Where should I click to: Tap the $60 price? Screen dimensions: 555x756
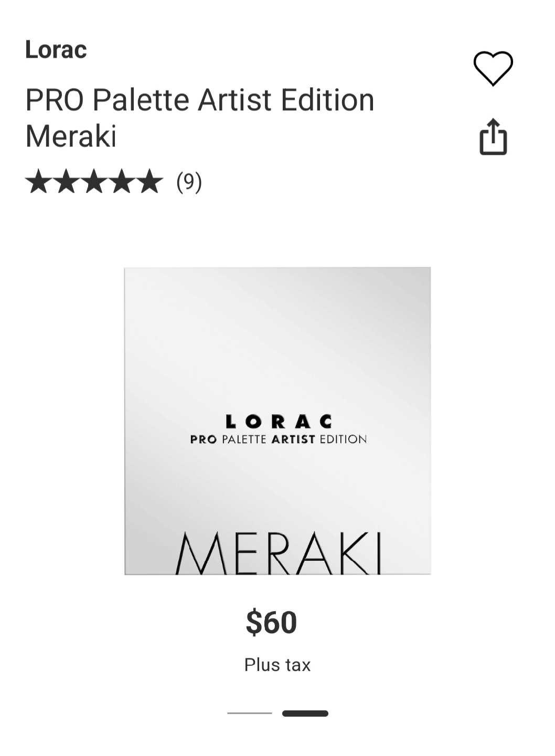(272, 622)
